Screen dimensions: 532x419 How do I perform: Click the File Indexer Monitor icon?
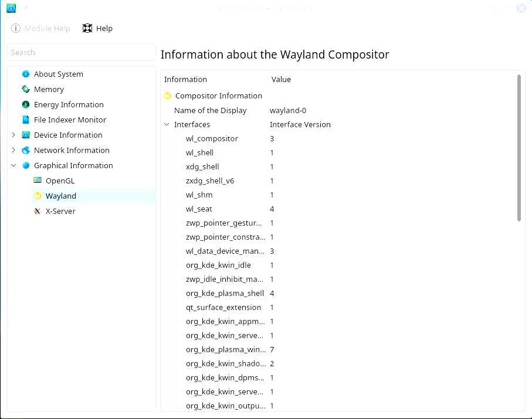(26, 120)
